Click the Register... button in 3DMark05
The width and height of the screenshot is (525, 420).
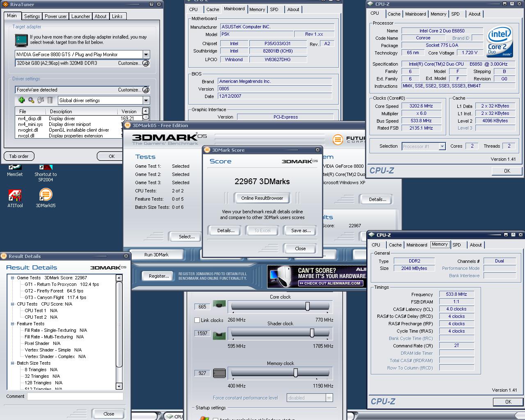[x=159, y=276]
